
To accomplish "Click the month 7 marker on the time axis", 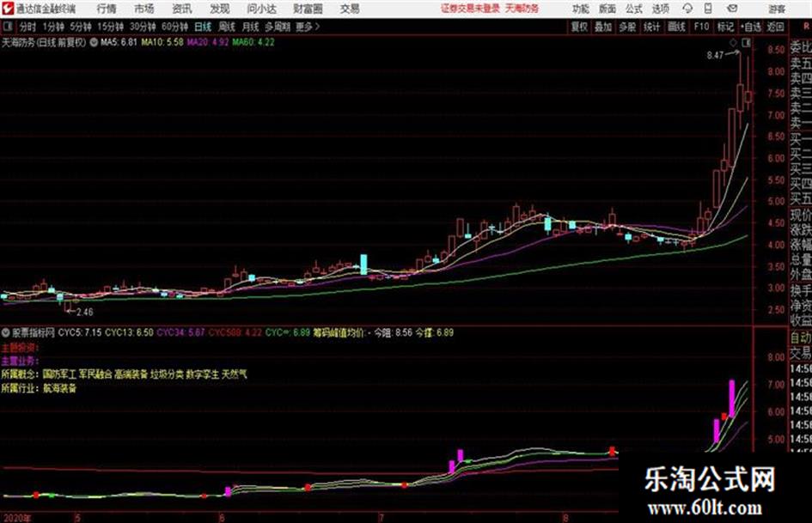I will point(382,518).
